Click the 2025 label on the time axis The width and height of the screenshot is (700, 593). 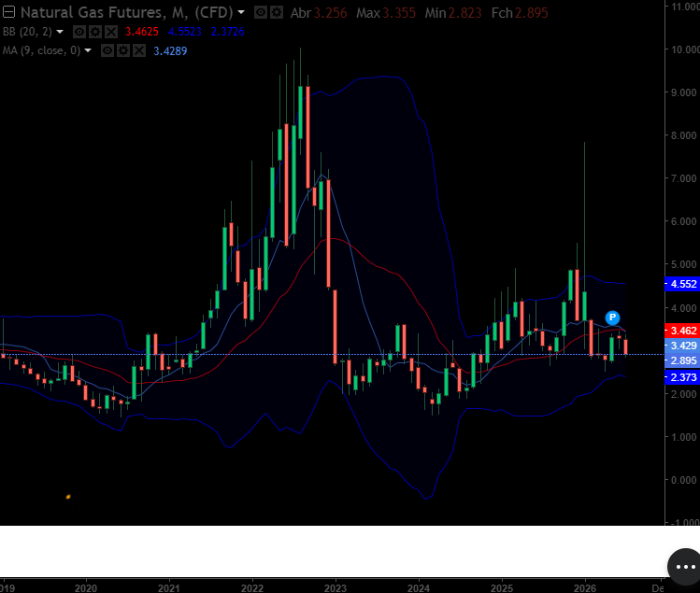(502, 588)
